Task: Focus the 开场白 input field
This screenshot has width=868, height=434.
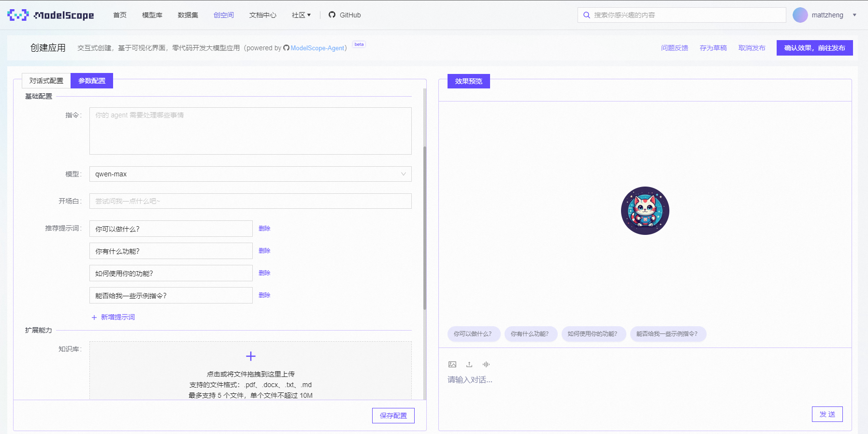Action: click(250, 201)
